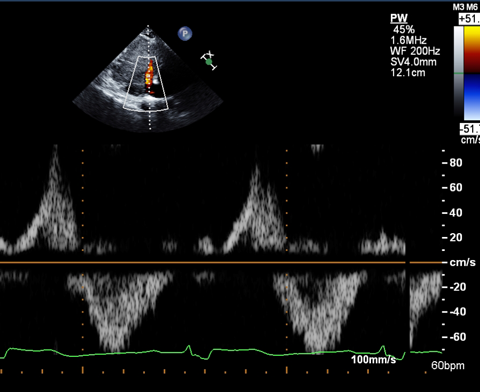Click the color Doppler box in sector image
This screenshot has width=480, height=392.
point(146,83)
